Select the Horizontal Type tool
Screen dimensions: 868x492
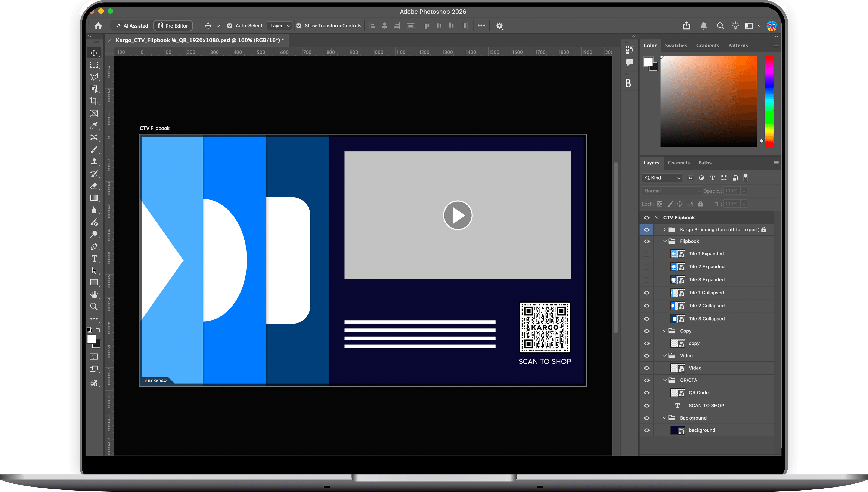[94, 259]
